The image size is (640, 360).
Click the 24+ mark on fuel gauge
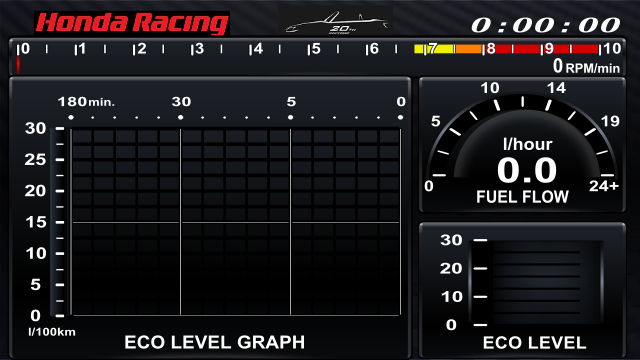pyautogui.click(x=604, y=186)
